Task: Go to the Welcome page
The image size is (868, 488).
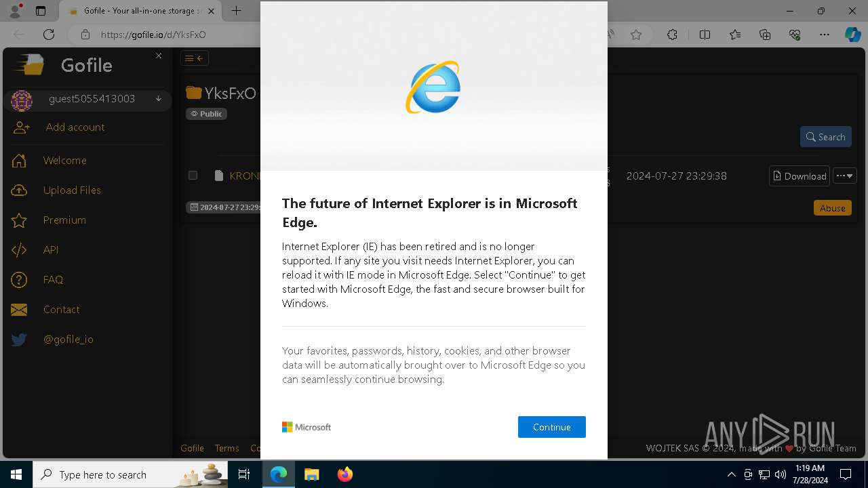Action: pyautogui.click(x=65, y=161)
